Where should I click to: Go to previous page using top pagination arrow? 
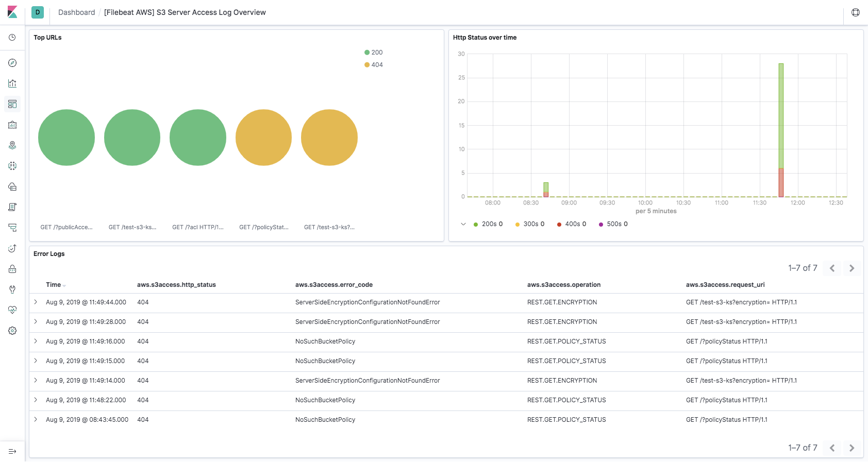(832, 268)
